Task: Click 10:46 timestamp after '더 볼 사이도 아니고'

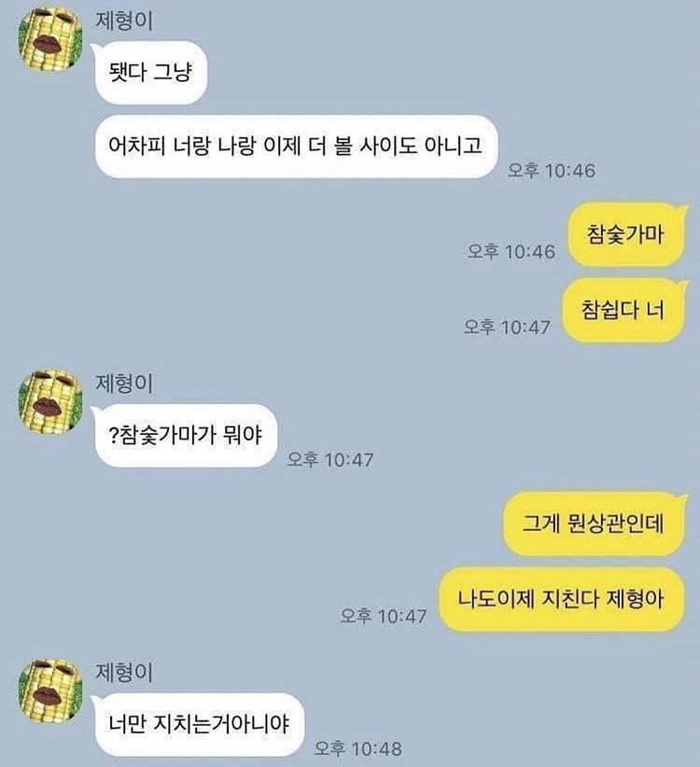Action: 552,171
